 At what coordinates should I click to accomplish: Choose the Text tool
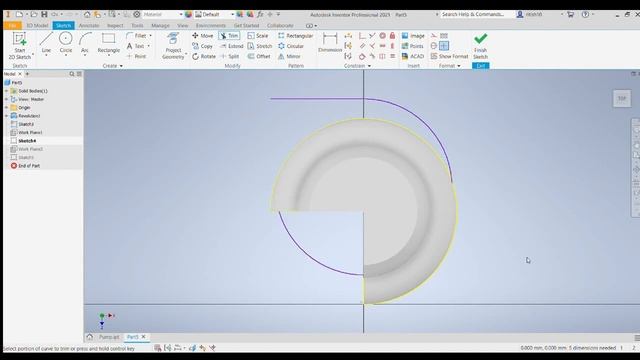click(137, 46)
